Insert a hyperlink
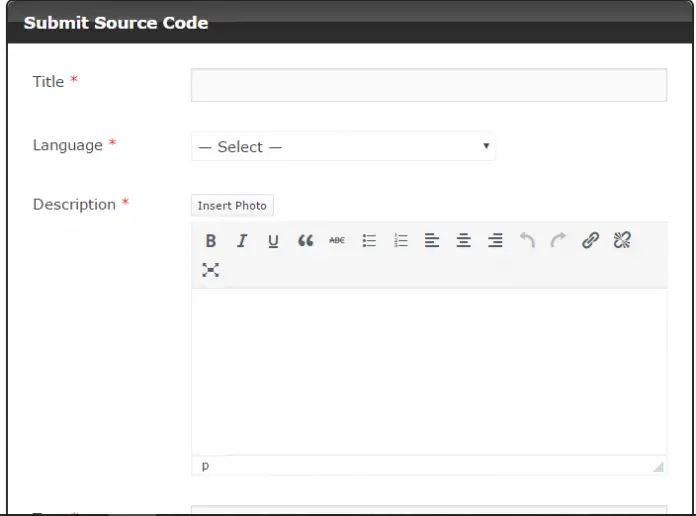Viewport: 696px width, 516px height. point(590,241)
